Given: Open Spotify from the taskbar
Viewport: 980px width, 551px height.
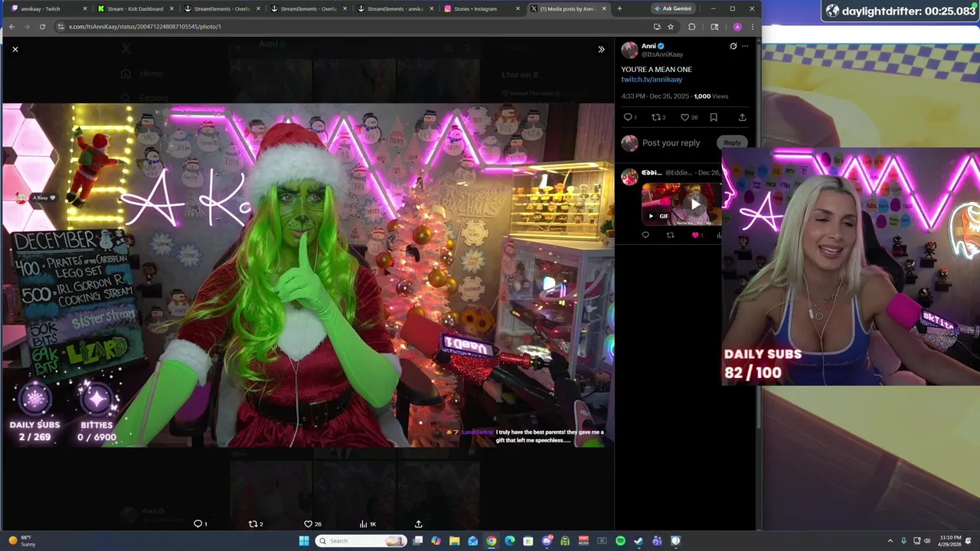Looking at the screenshot, I should pos(620,541).
